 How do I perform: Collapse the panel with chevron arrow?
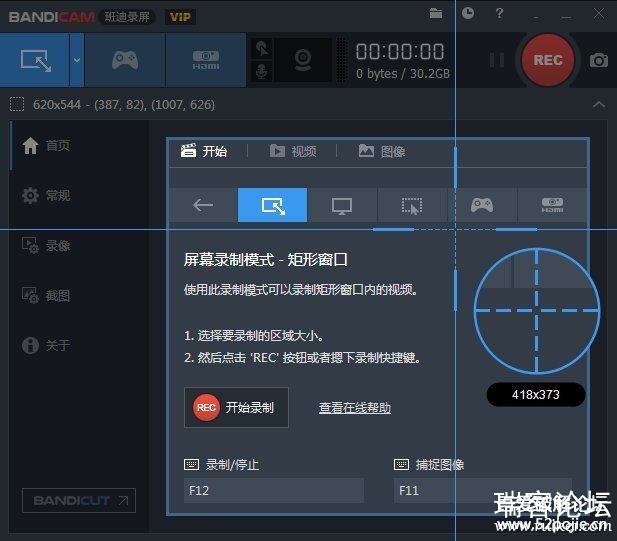[x=599, y=104]
